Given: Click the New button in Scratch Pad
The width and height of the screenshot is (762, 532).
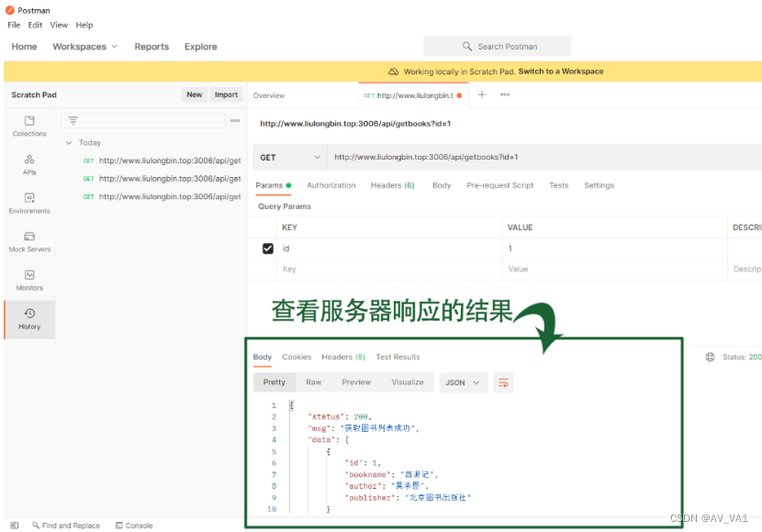Looking at the screenshot, I should tap(195, 94).
